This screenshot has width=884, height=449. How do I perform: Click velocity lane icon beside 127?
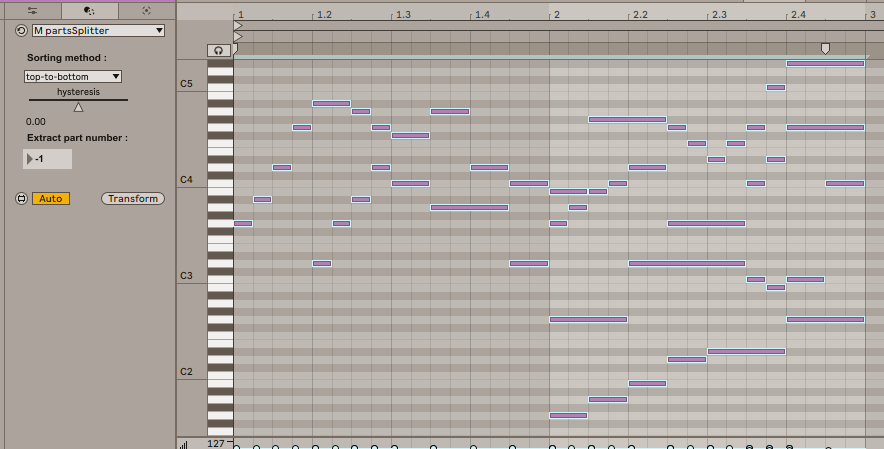184,445
